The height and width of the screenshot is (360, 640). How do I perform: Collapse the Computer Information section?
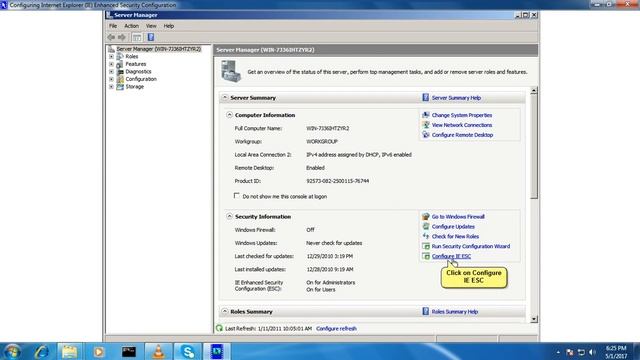[x=229, y=115]
